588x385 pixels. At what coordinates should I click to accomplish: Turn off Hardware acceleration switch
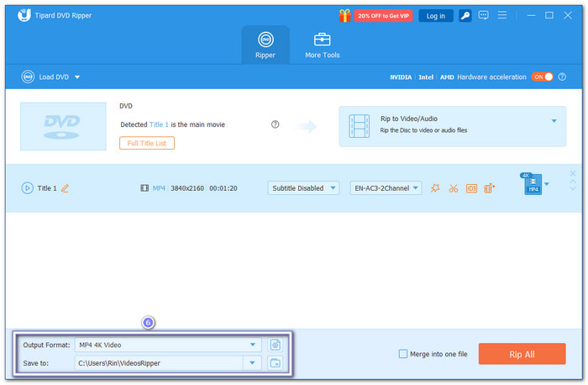coord(542,77)
